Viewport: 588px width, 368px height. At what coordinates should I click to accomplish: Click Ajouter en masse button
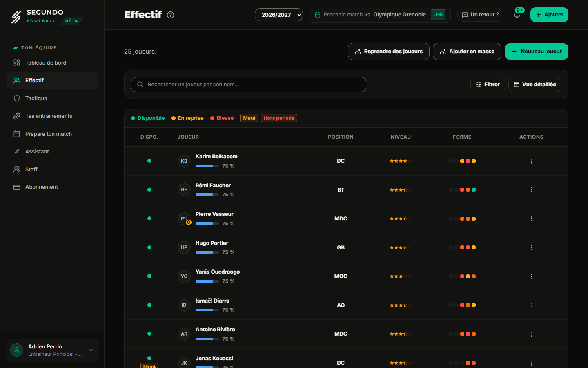click(467, 52)
